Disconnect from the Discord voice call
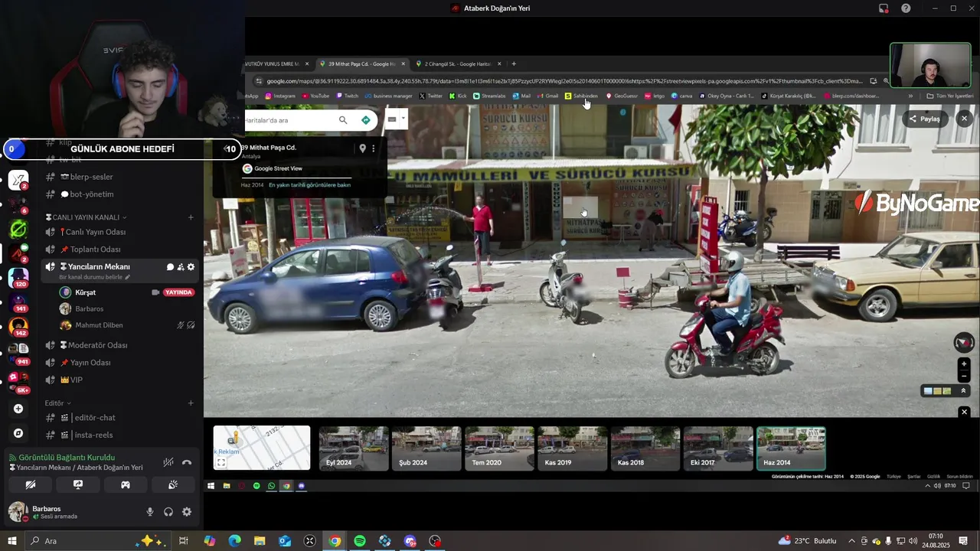 (187, 462)
